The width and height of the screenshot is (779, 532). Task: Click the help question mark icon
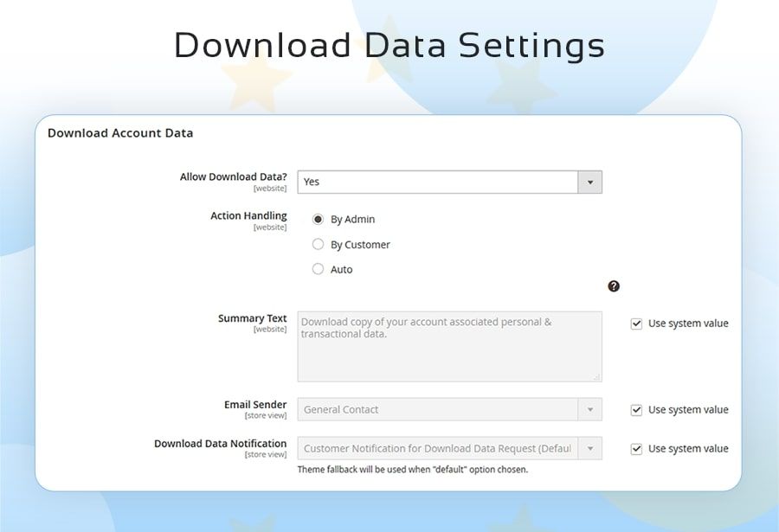click(614, 286)
